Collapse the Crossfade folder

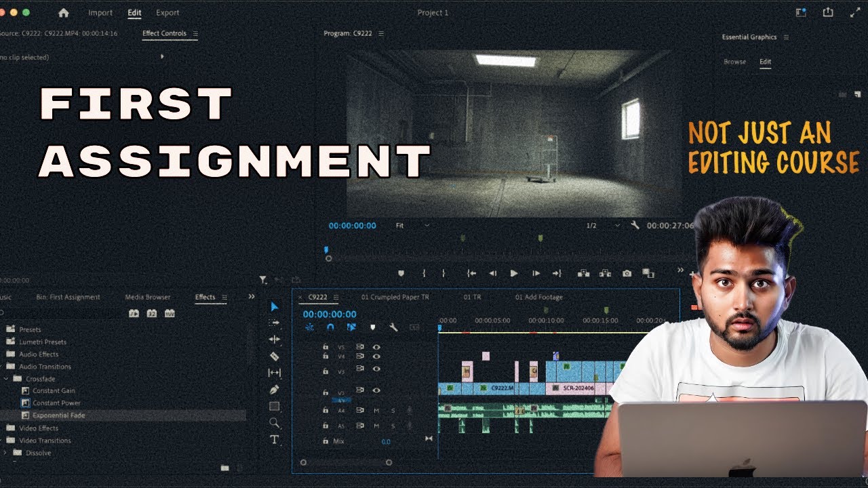(x=6, y=379)
